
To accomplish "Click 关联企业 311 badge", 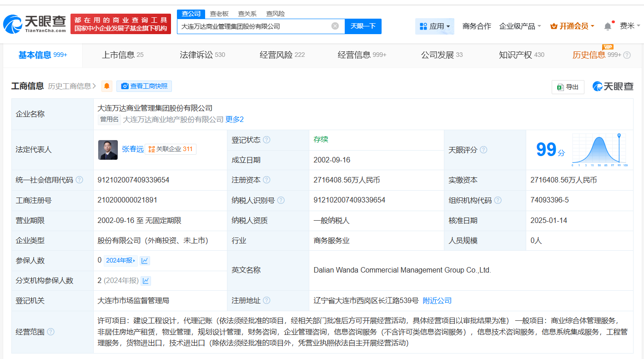I will click(171, 149).
